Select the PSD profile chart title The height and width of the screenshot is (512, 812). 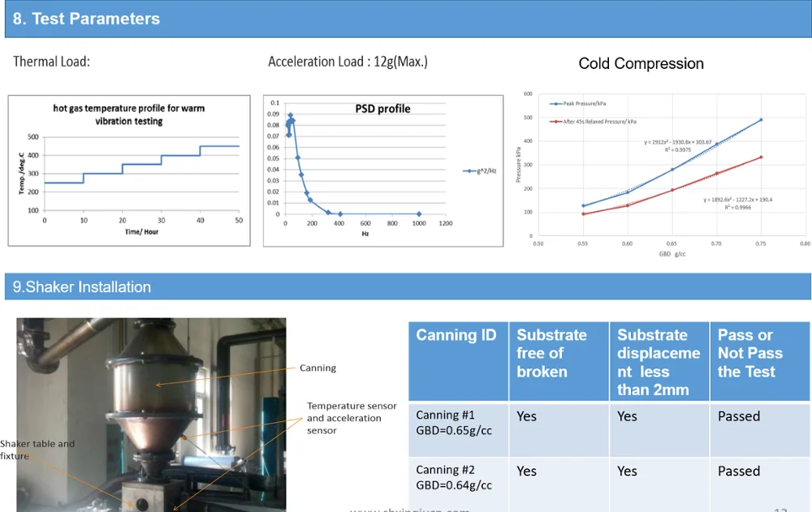click(x=382, y=109)
